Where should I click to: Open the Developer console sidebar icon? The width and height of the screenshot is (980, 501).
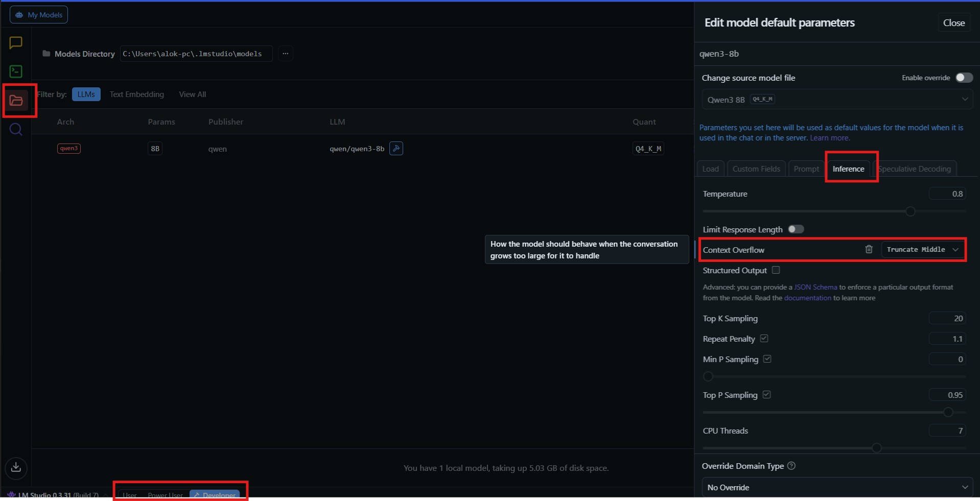pos(15,71)
